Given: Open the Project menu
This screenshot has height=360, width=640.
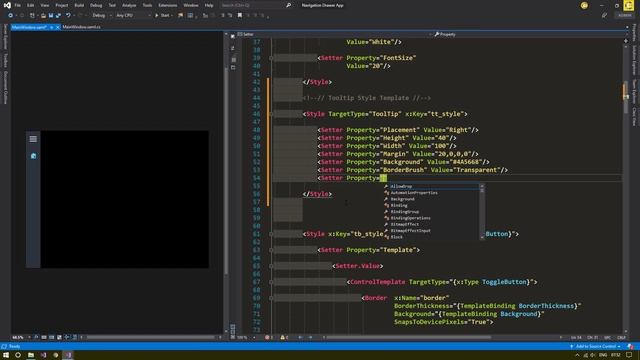Looking at the screenshot, I should coord(62,5).
